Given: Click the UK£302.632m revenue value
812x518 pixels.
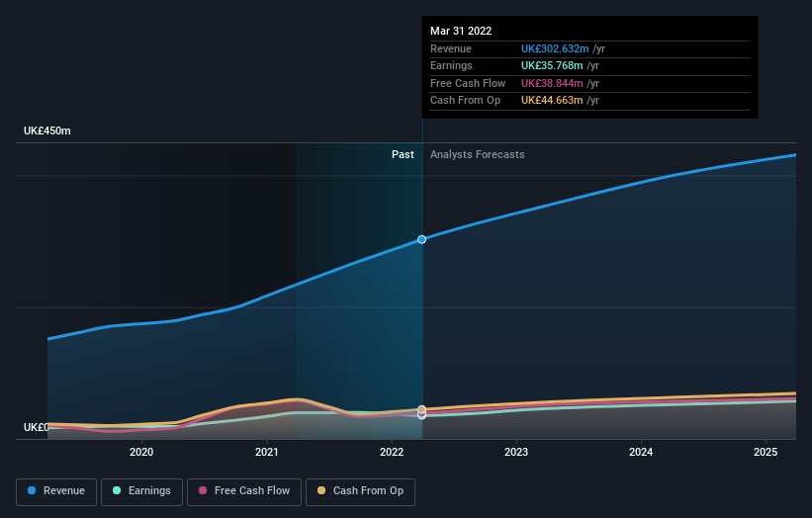Looking at the screenshot, I should click(x=555, y=48).
